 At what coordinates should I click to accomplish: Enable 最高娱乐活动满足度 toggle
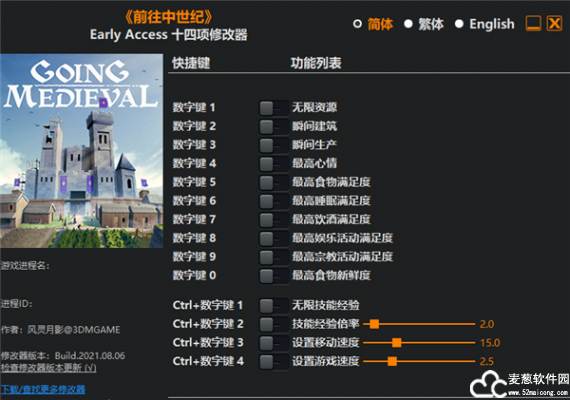274,239
